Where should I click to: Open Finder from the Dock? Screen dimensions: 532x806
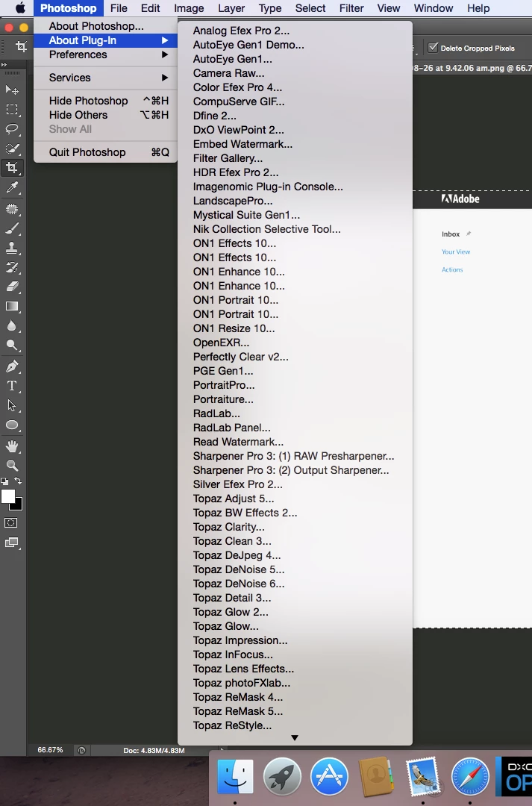(x=236, y=776)
